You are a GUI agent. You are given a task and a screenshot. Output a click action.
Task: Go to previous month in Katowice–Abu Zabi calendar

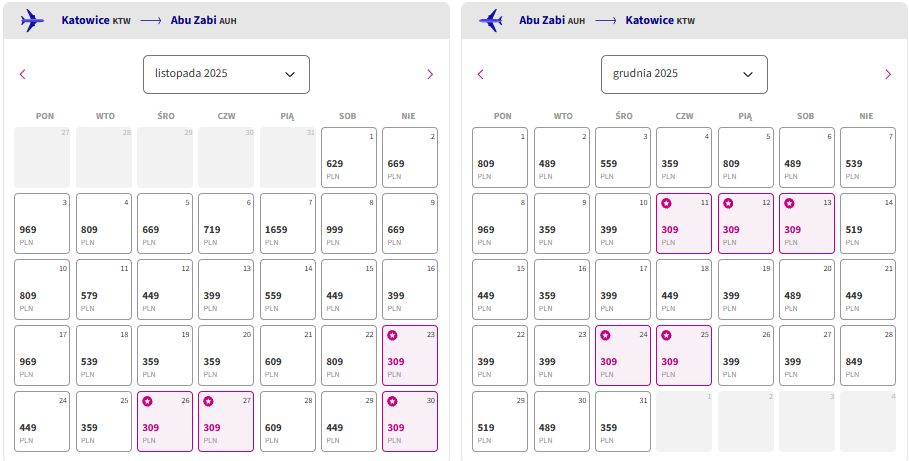tap(23, 74)
